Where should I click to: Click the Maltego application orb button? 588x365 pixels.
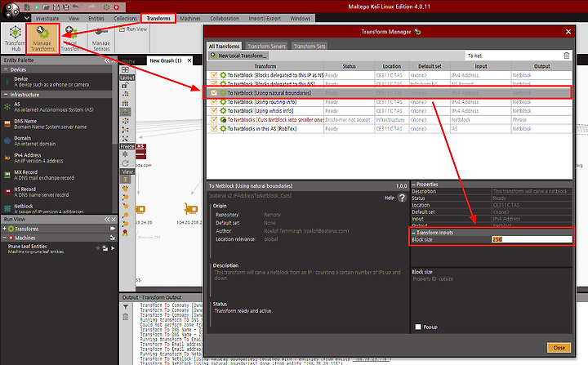[11, 10]
